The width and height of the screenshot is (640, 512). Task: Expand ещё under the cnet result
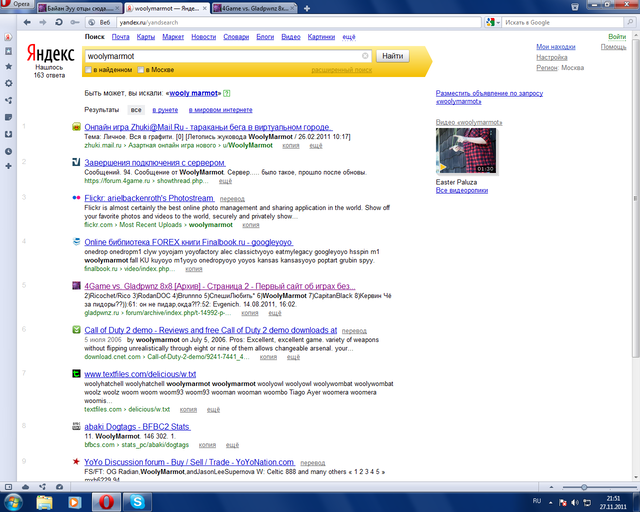(293, 357)
